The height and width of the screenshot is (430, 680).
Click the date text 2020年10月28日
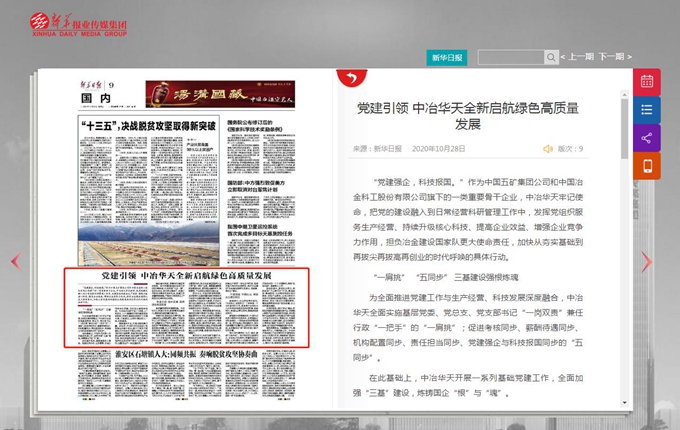(x=438, y=149)
